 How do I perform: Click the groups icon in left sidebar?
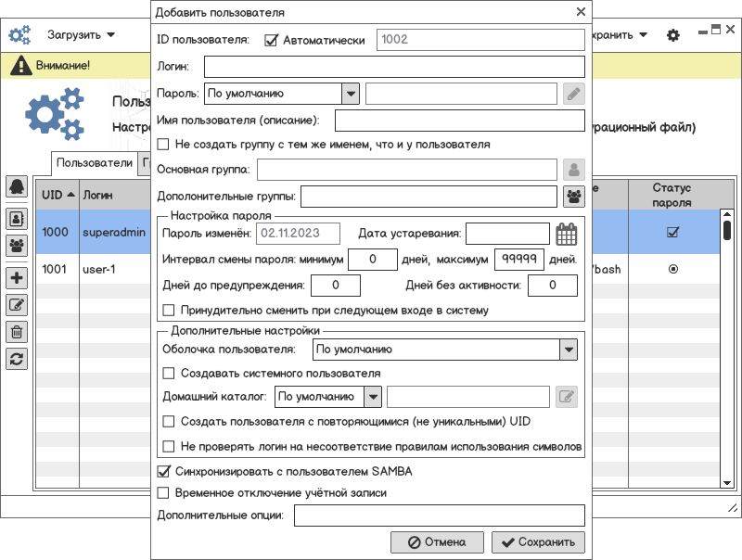[x=17, y=246]
